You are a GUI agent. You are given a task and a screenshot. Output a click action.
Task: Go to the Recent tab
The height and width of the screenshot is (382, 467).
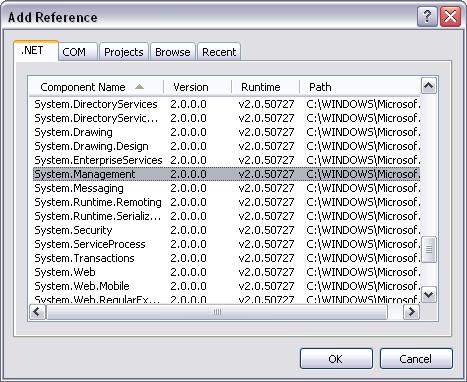click(219, 52)
